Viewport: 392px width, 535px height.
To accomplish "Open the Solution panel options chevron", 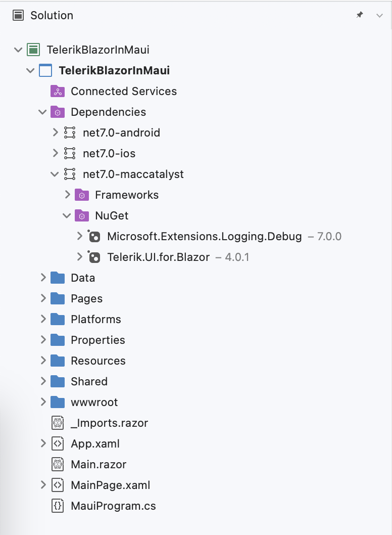I will (379, 15).
